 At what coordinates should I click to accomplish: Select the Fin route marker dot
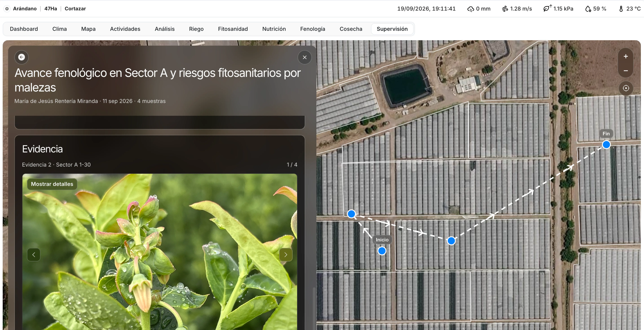click(606, 145)
